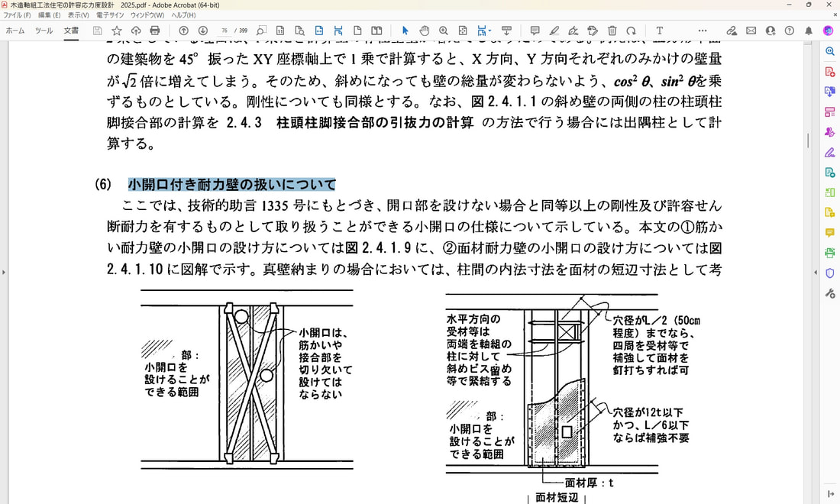This screenshot has height=504, width=840.
Task: Open the 電子サイン menu
Action: point(110,15)
